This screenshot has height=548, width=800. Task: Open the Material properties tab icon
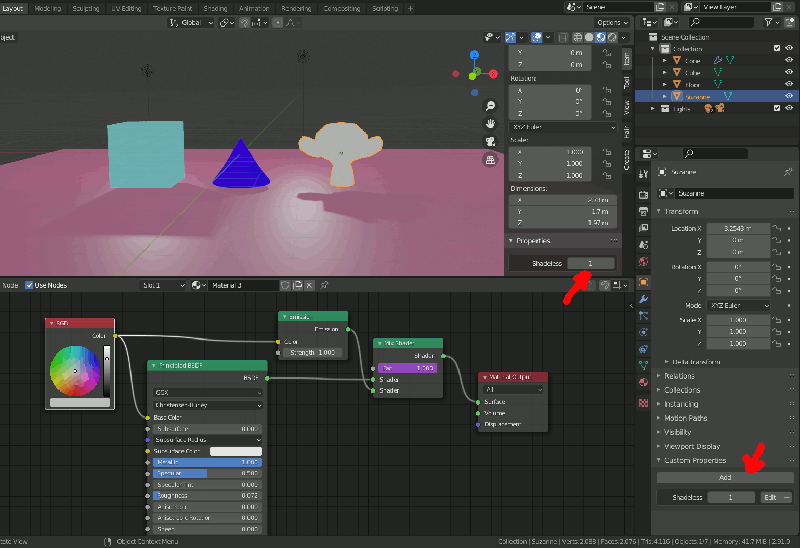(643, 382)
